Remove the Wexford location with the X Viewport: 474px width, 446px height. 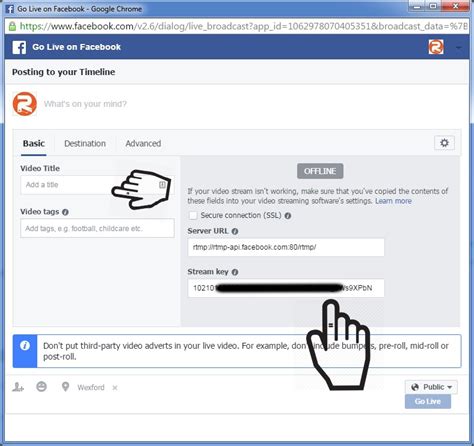115,388
